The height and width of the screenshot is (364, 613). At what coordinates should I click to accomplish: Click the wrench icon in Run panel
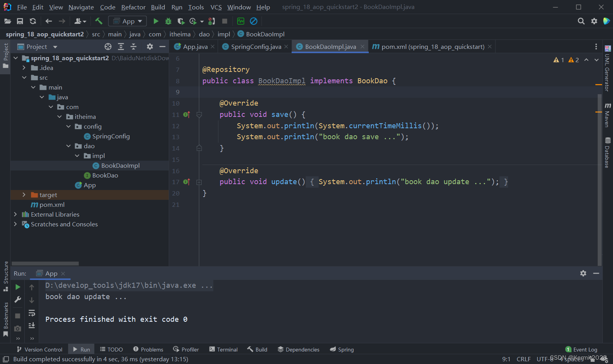click(x=18, y=299)
